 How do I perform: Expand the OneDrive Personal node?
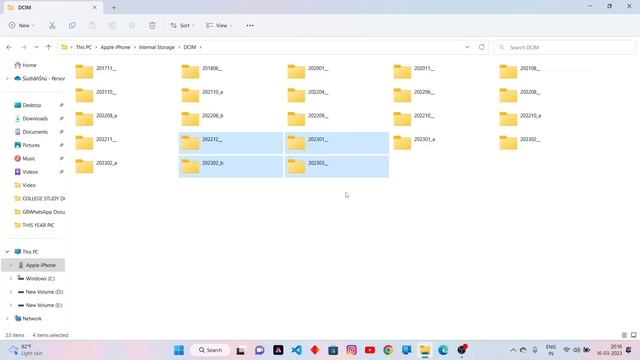pos(7,78)
